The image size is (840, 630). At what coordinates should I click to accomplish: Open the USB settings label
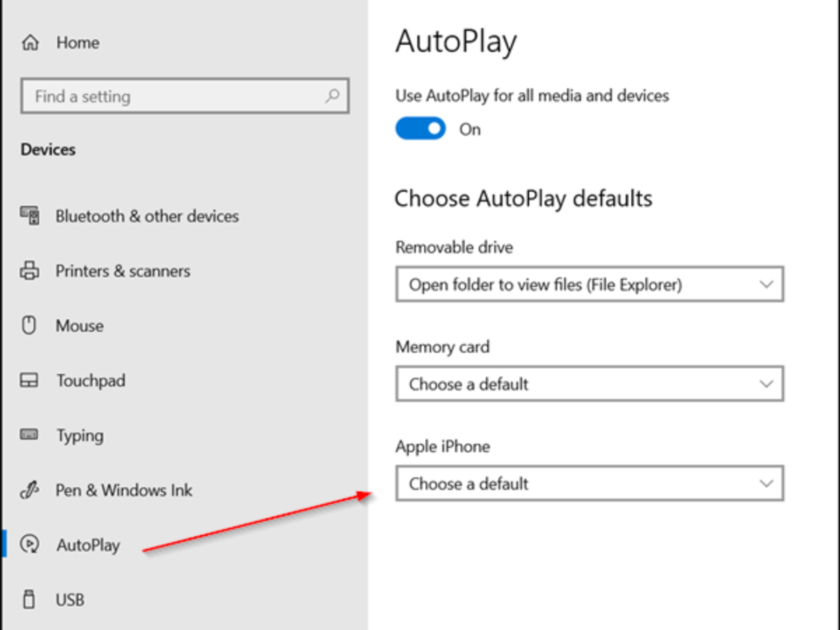pyautogui.click(x=70, y=600)
